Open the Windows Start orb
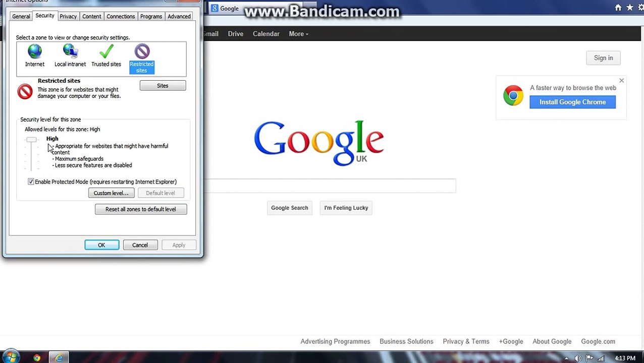This screenshot has width=644, height=363. pyautogui.click(x=10, y=357)
